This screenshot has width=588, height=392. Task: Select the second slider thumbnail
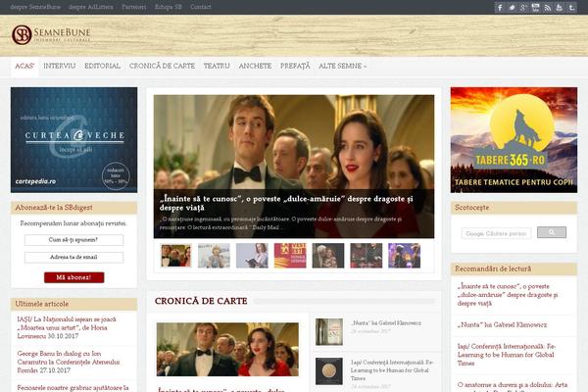pos(214,256)
